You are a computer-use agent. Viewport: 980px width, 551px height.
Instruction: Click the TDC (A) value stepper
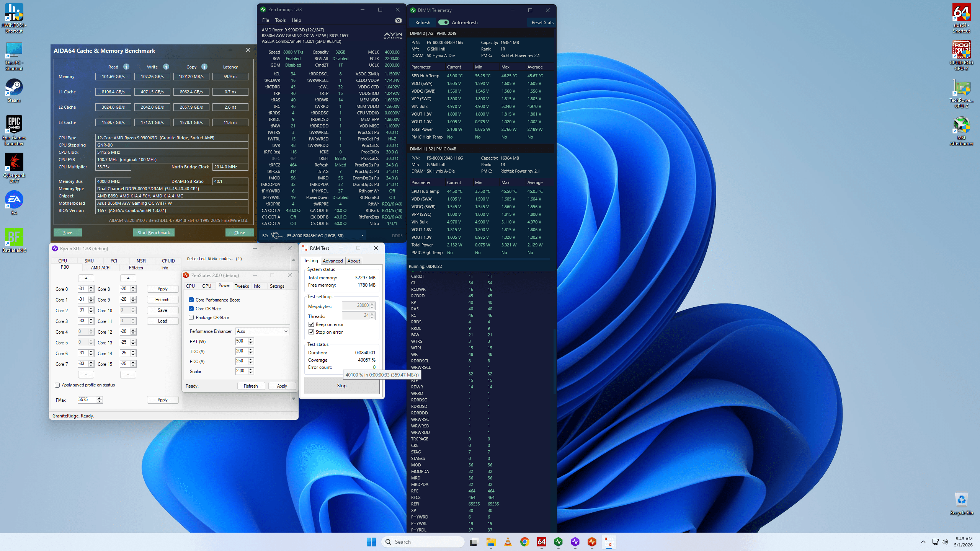coord(251,351)
